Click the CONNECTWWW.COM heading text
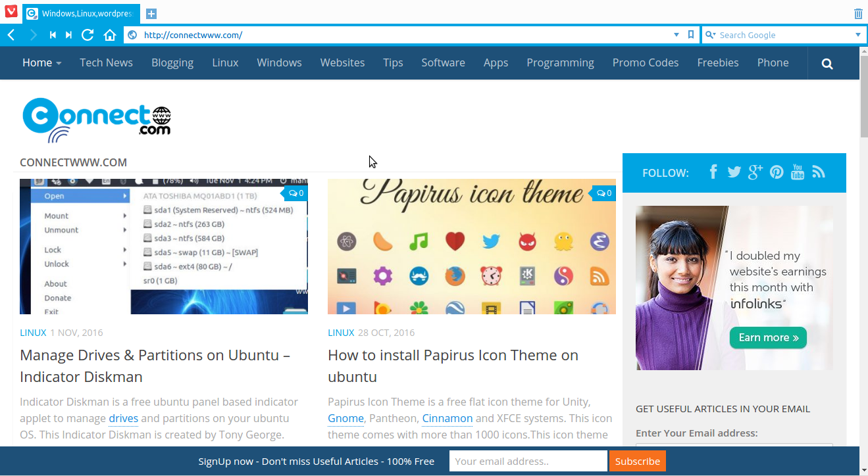 click(x=73, y=162)
